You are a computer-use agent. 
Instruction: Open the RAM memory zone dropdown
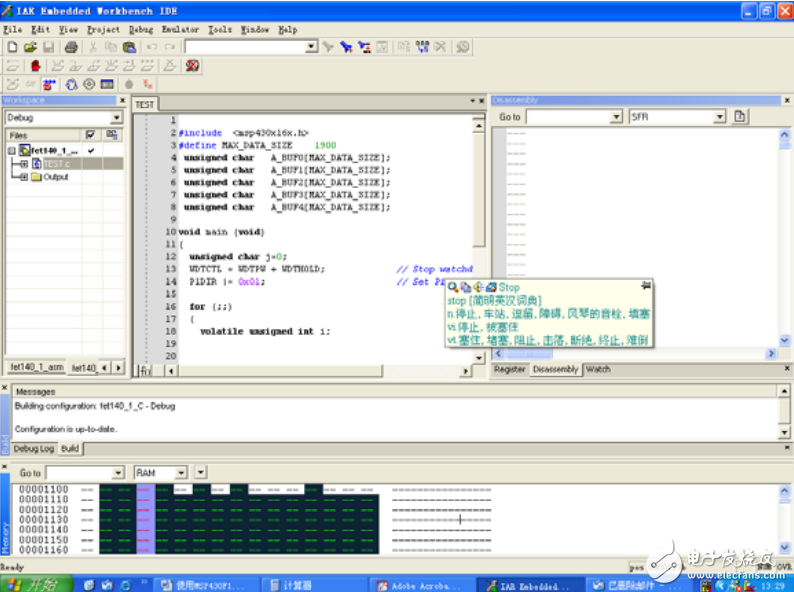point(181,473)
